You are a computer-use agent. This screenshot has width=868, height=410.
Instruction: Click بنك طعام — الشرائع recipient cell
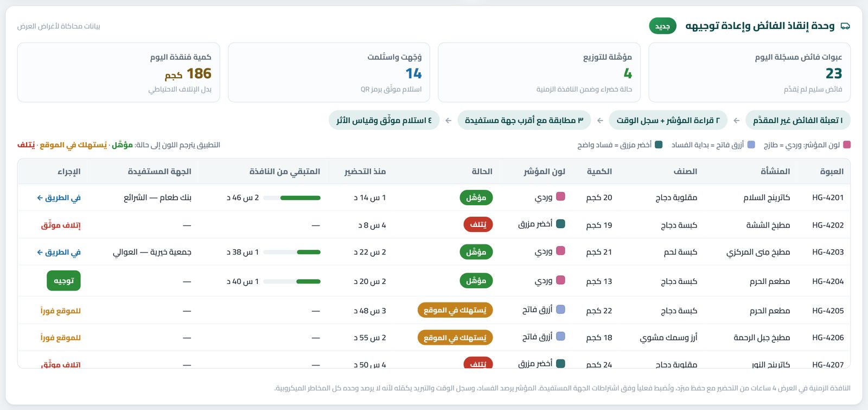(157, 198)
